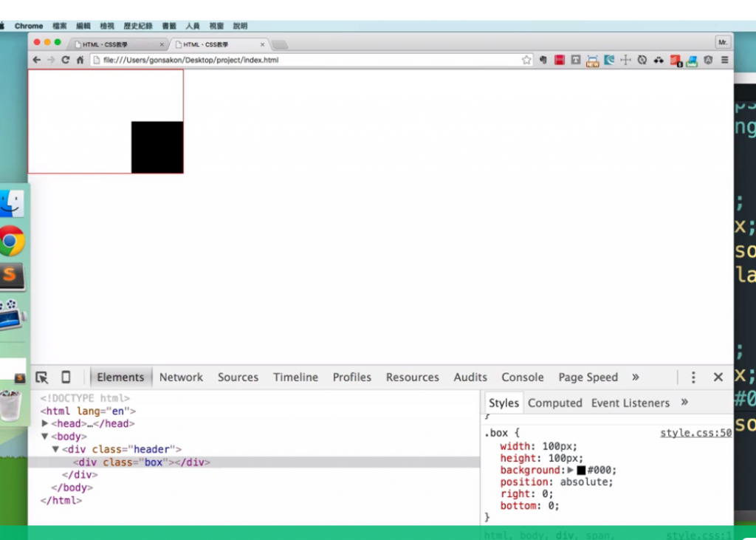The width and height of the screenshot is (756, 540).
Task: Click the browser back arrow
Action: pos(37,60)
